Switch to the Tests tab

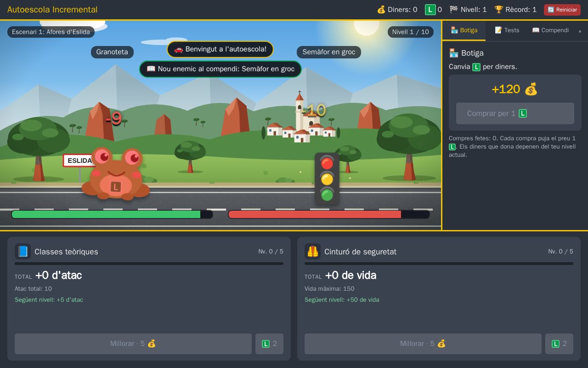(x=507, y=30)
